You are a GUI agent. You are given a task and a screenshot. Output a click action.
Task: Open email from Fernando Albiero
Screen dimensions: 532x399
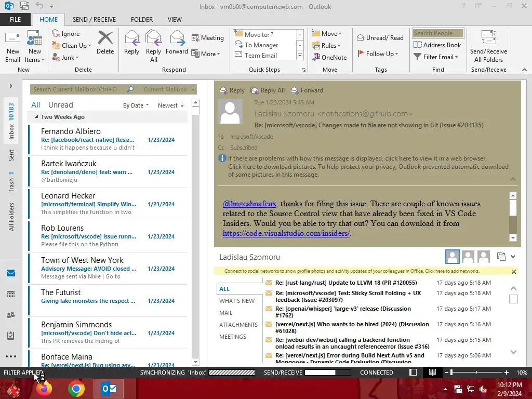(x=108, y=139)
